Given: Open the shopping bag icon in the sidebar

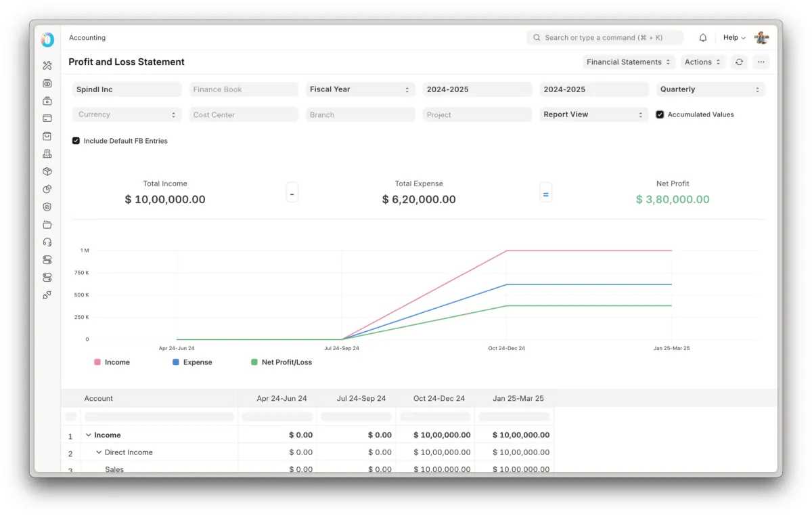Looking at the screenshot, I should coord(47,136).
